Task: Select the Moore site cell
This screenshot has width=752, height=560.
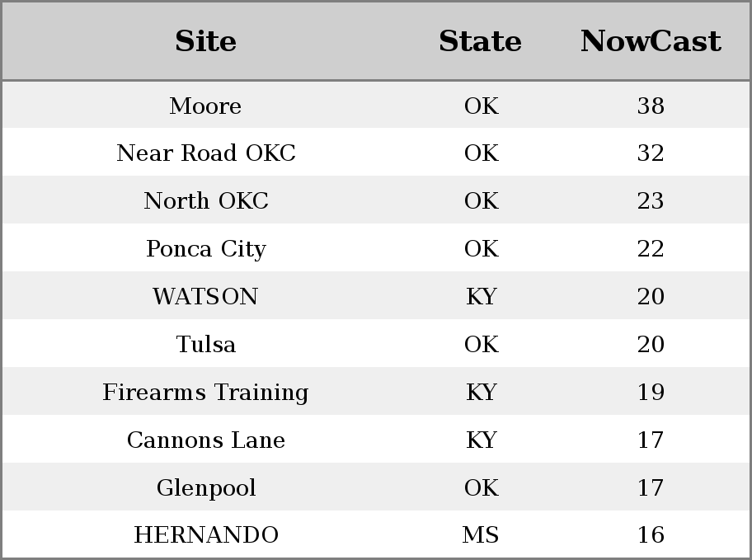Action: tap(206, 106)
